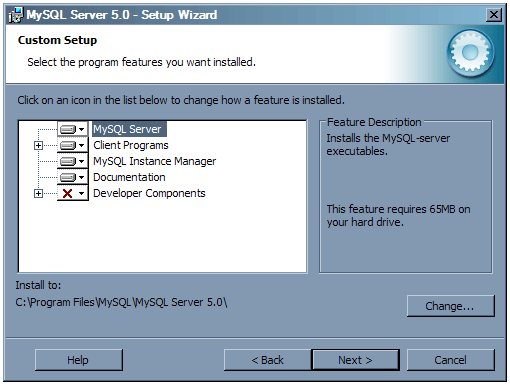This screenshot has width=510, height=388.
Task: Click the Next > button
Action: pos(355,360)
